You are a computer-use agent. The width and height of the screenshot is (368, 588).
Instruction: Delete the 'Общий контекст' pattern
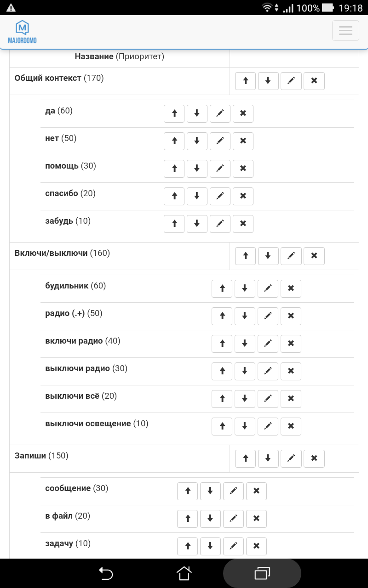pyautogui.click(x=314, y=81)
